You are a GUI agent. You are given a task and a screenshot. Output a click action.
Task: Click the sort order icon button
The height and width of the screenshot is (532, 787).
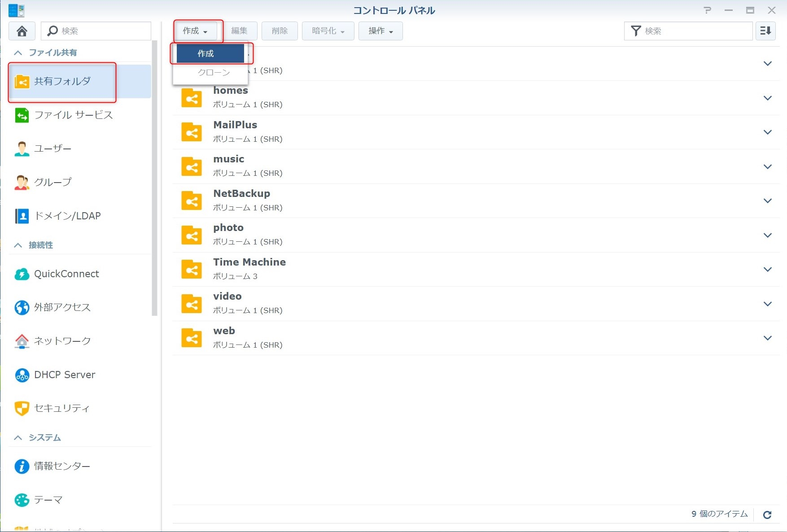pos(765,31)
